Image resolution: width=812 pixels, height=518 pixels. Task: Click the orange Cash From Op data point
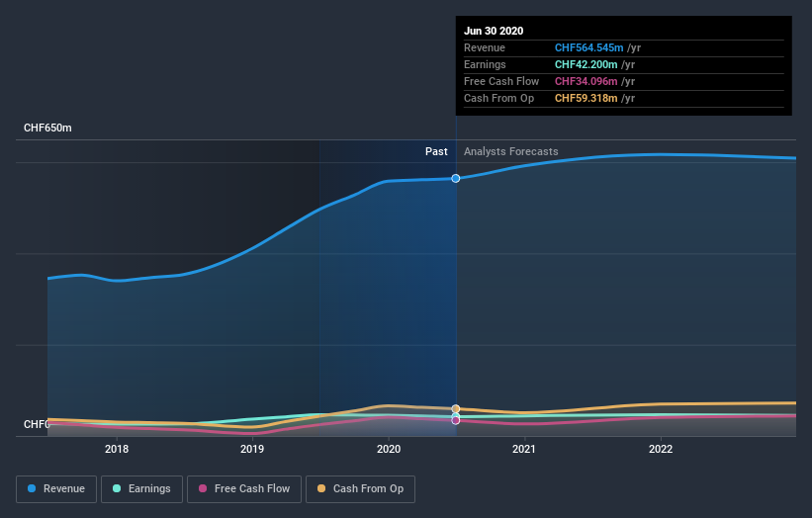click(456, 409)
